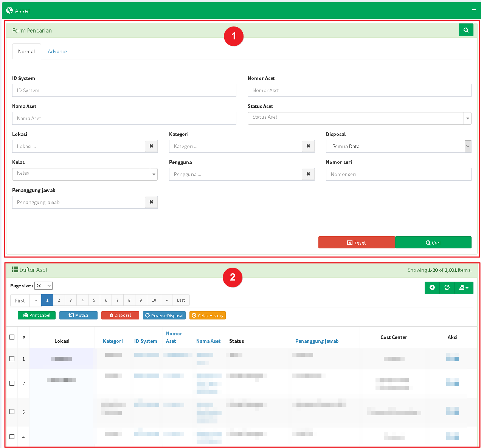481x448 pixels.
Task: Toggle the select-all checkbox in table header
Action: point(12,337)
